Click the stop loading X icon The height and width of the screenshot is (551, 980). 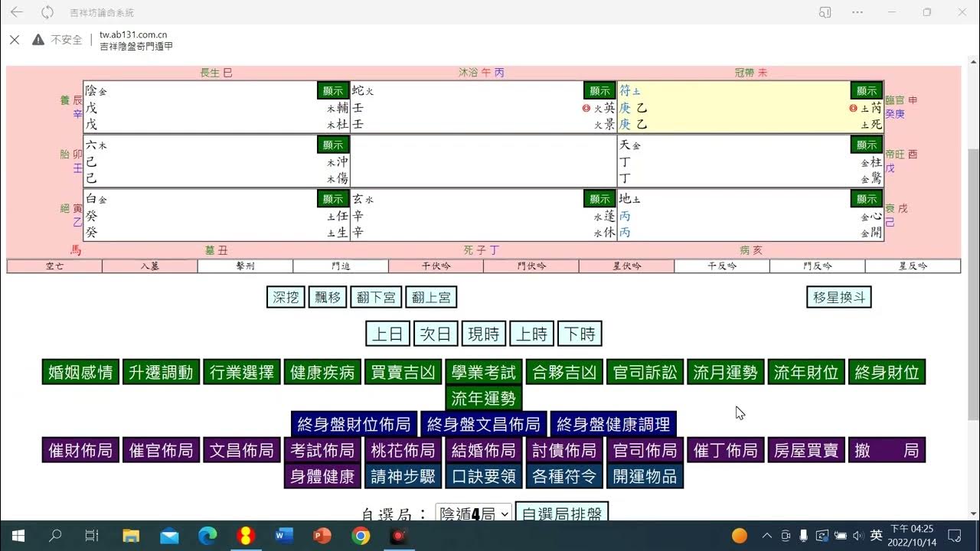pos(15,40)
